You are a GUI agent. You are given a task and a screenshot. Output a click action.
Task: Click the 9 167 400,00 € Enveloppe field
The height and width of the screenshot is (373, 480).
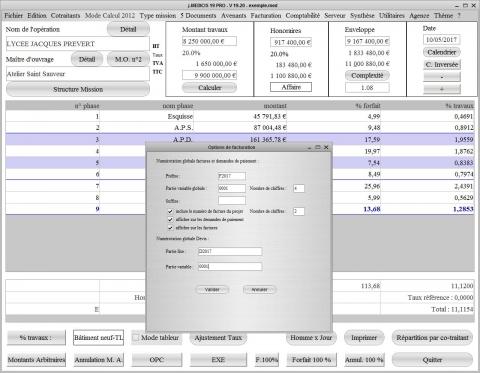(367, 41)
